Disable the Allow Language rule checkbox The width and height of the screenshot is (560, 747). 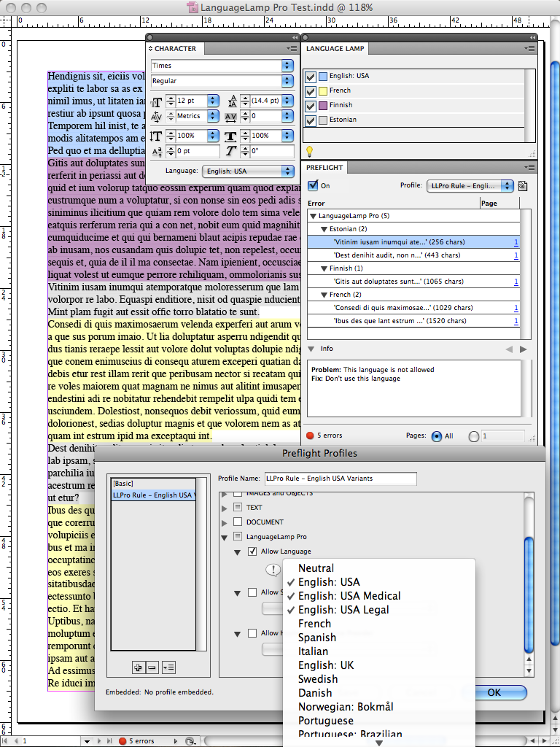point(252,551)
